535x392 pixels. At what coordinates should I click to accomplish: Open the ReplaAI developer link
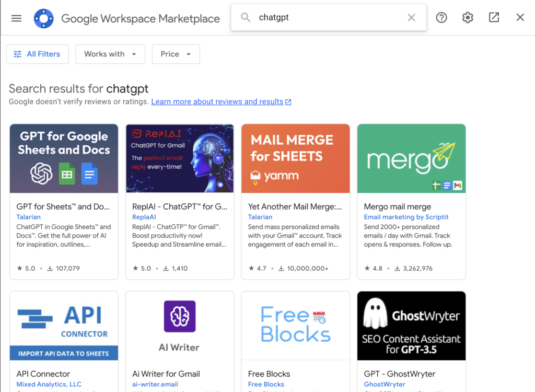[144, 217]
